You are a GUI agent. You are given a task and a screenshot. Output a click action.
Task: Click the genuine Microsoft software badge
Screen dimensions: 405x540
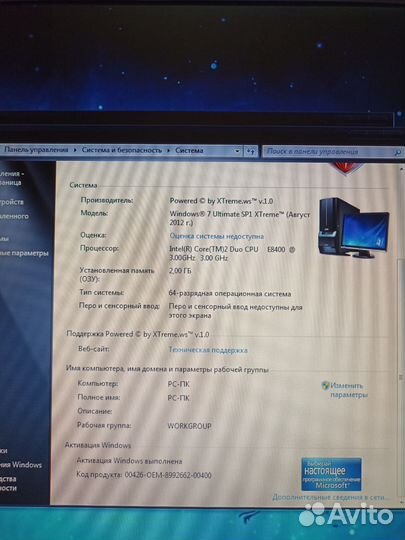click(331, 474)
